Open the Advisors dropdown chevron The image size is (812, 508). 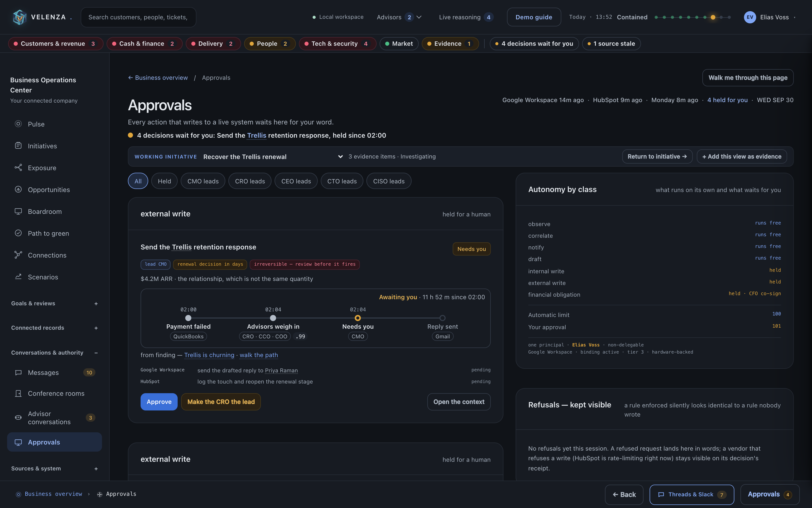[419, 17]
